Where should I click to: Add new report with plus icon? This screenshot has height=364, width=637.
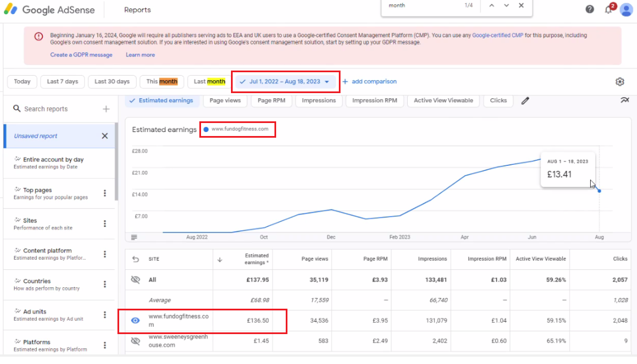coord(106,109)
